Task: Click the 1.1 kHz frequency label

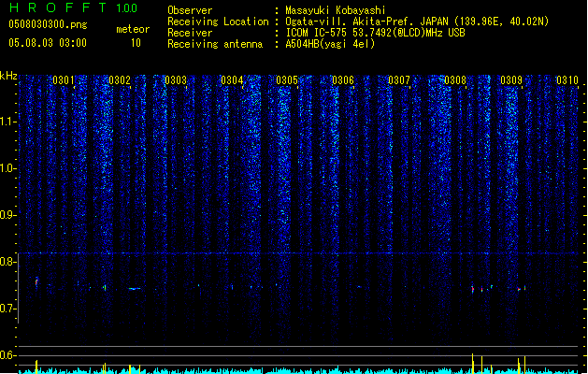Action: [x=7, y=122]
